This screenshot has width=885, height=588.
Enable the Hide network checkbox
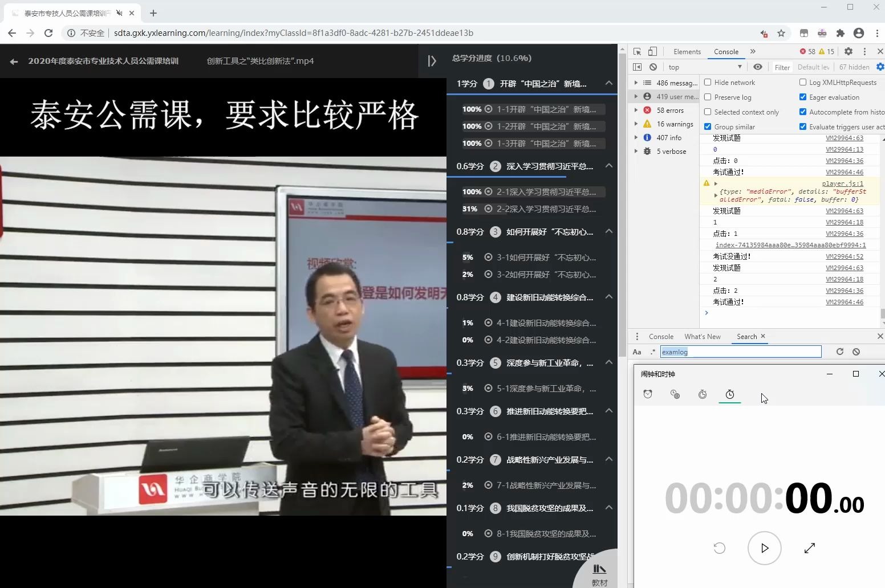click(708, 82)
